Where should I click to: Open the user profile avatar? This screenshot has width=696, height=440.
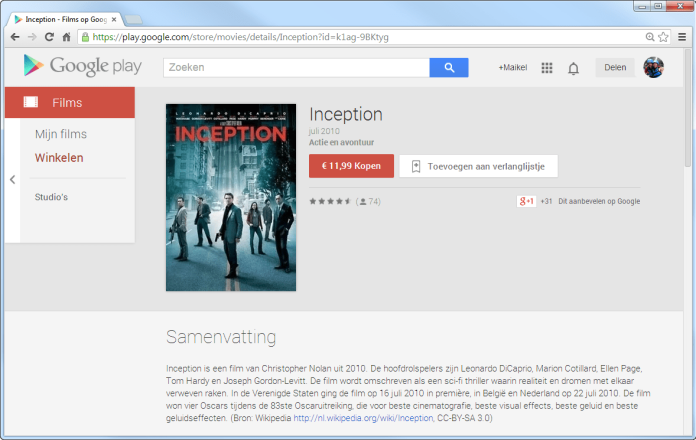(653, 67)
